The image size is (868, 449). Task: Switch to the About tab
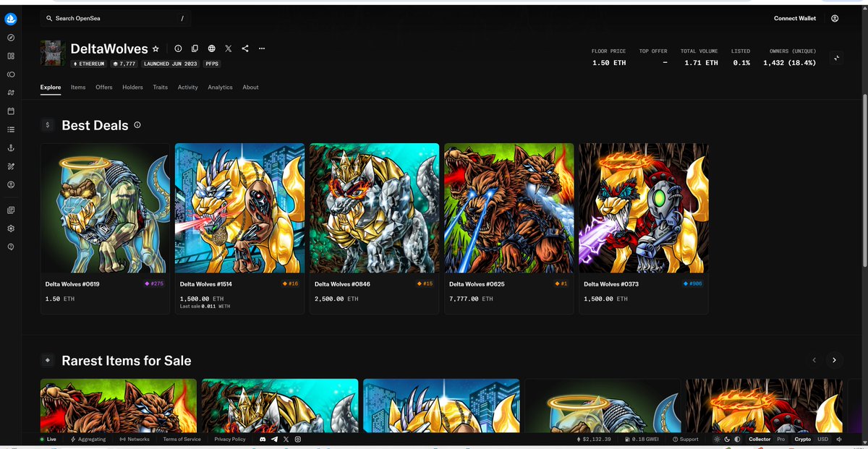click(x=250, y=87)
